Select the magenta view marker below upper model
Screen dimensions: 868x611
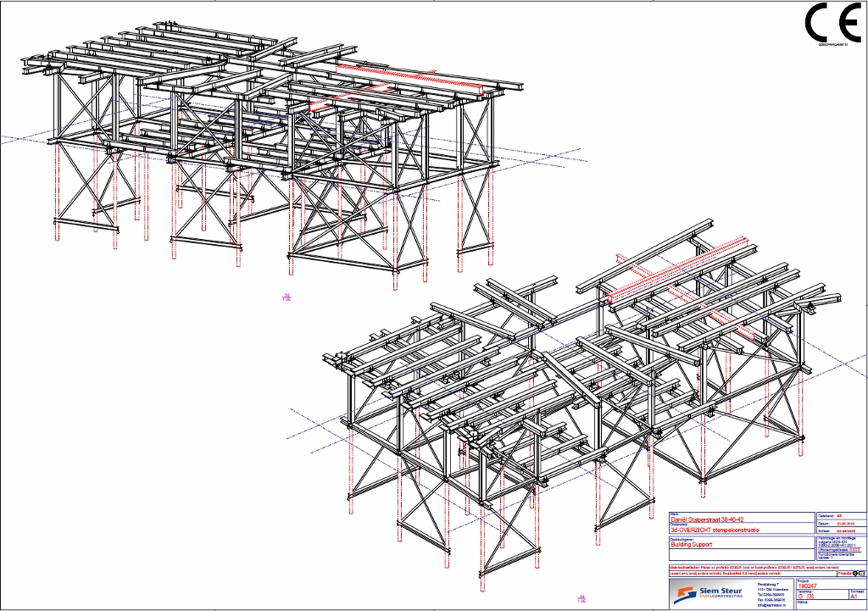[x=287, y=297]
